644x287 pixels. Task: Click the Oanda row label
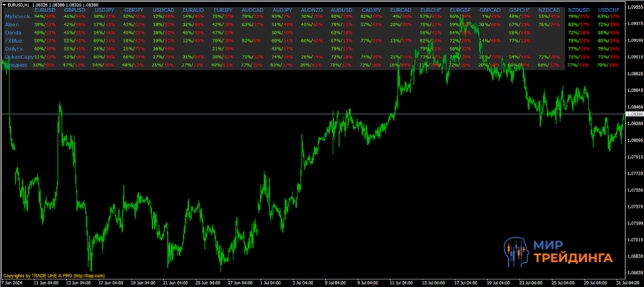13,32
